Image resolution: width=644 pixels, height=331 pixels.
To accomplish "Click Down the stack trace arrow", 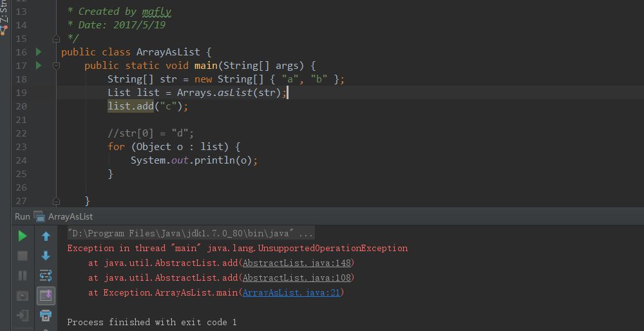I will click(46, 256).
